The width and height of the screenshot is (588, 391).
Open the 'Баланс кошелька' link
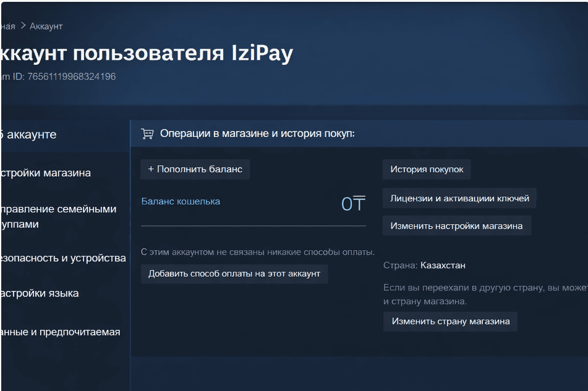tap(181, 201)
